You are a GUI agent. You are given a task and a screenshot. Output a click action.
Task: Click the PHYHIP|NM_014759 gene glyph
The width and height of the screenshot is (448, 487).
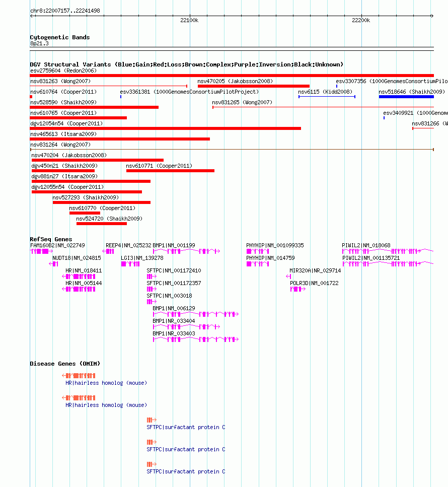pos(258,264)
